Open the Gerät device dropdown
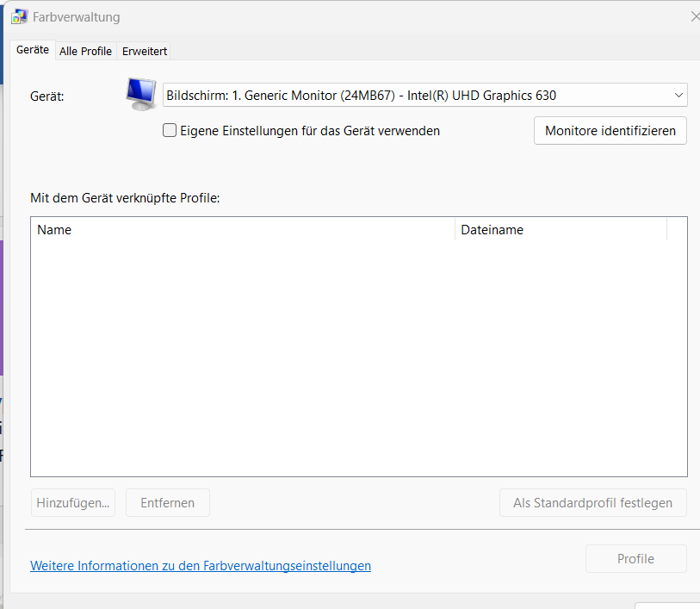 (x=424, y=95)
